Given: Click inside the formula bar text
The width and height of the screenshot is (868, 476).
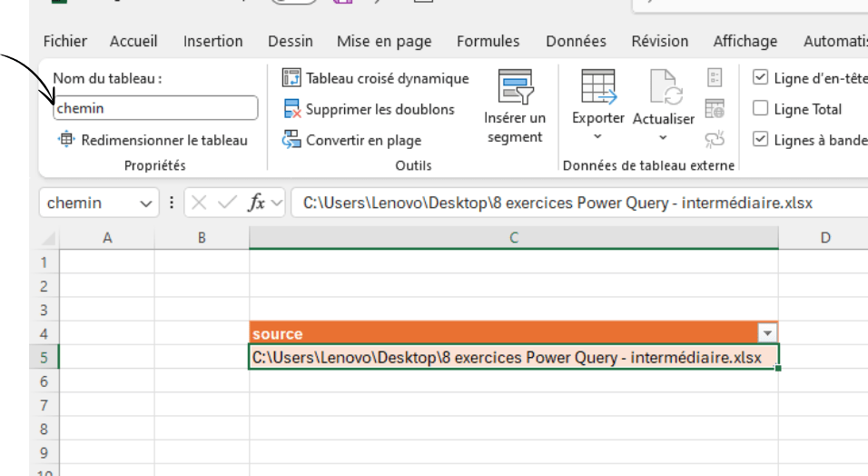Looking at the screenshot, I should click(x=557, y=203).
